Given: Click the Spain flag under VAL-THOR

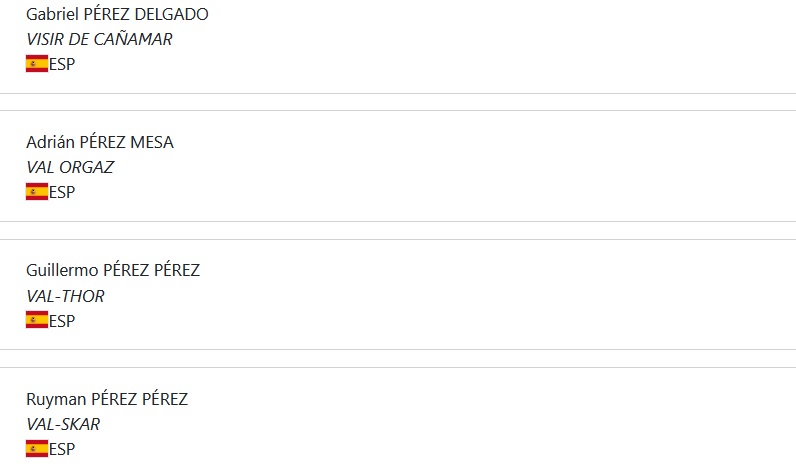Looking at the screenshot, I should [x=37, y=320].
